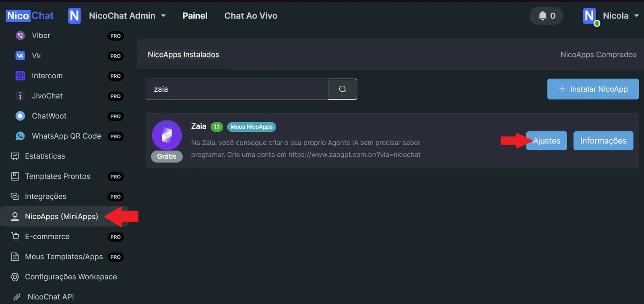The width and height of the screenshot is (644, 304).
Task: Open the WhatsApp QR Code icon
Action: [x=20, y=136]
